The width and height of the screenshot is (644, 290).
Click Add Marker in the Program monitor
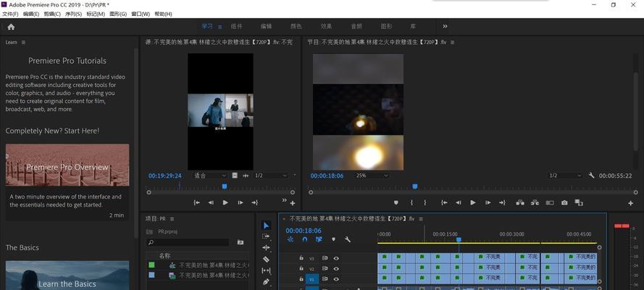[x=396, y=202]
